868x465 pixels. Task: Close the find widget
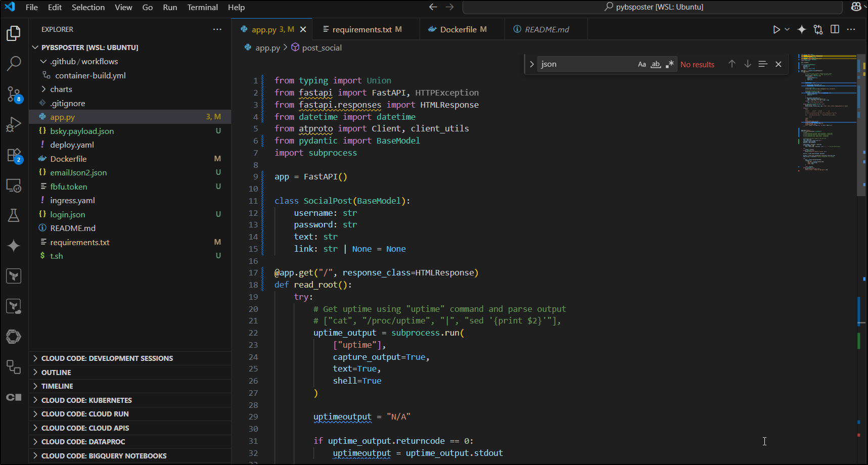coord(779,64)
